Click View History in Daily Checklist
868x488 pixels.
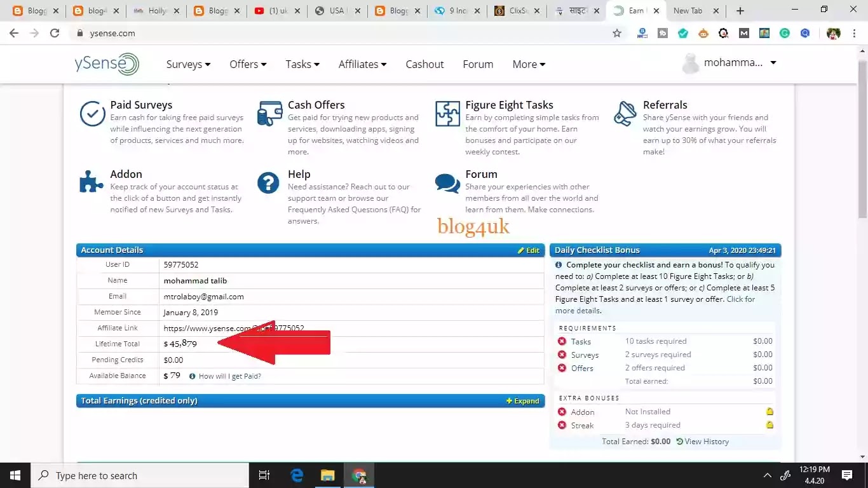702,442
